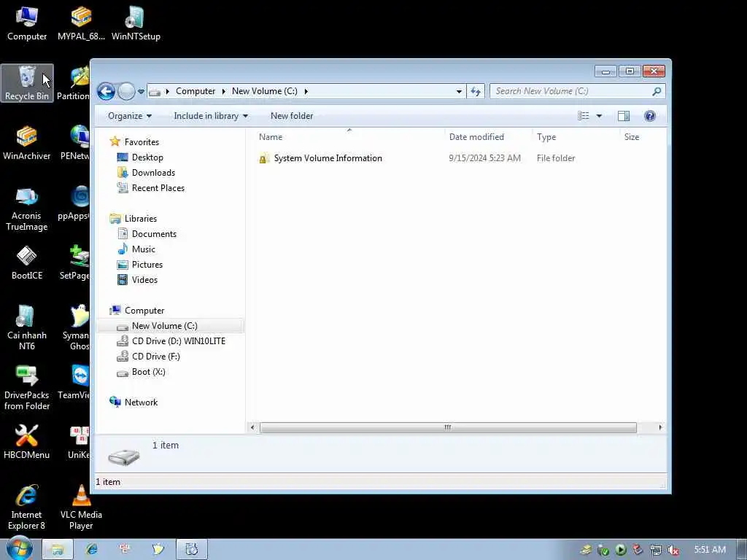
Task: Click the horizontal scrollbar right arrow
Action: [660, 427]
